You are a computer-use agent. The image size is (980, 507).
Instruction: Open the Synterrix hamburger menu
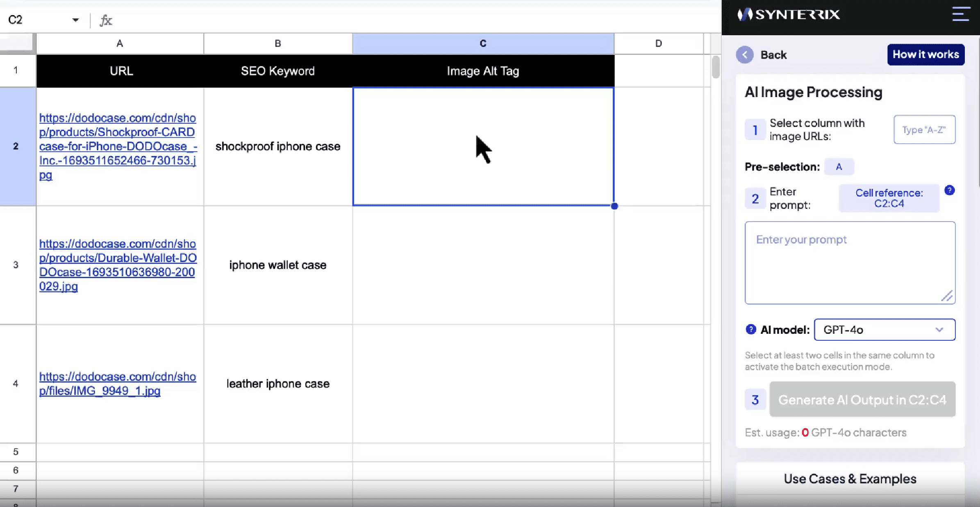point(961,14)
